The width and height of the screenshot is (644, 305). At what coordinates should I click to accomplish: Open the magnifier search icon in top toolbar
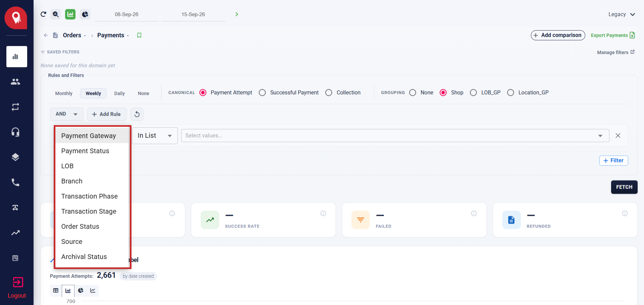(x=56, y=14)
